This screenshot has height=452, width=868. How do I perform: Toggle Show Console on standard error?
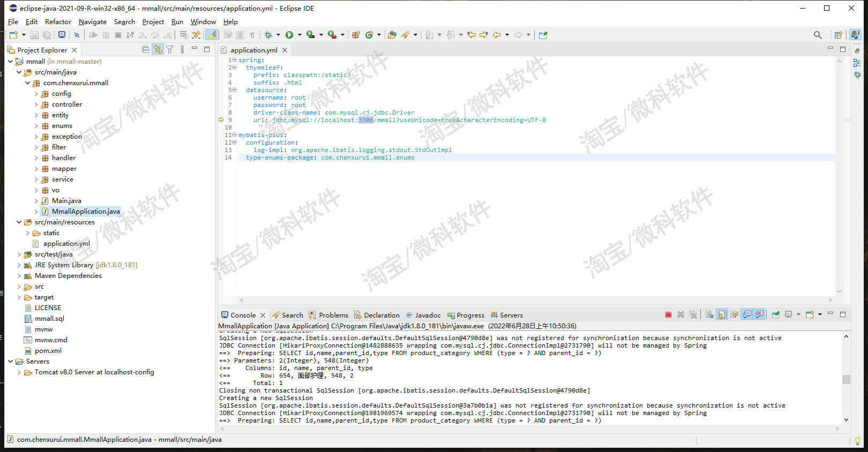pos(759,315)
